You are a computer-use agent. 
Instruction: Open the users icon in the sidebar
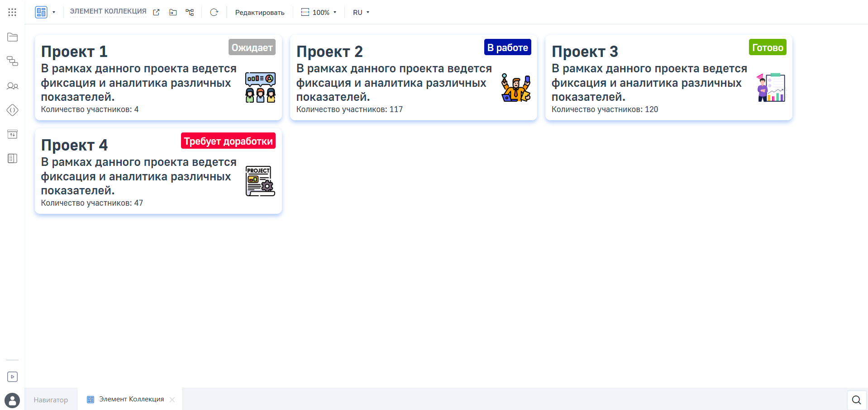[12, 86]
